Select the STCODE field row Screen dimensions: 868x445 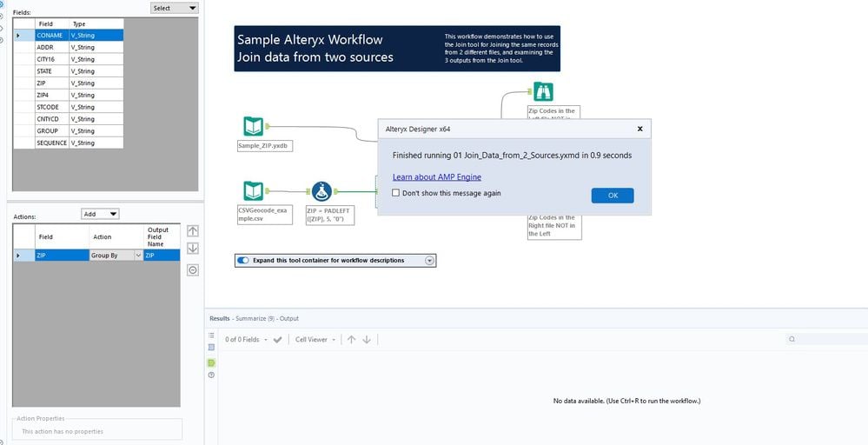[68, 107]
